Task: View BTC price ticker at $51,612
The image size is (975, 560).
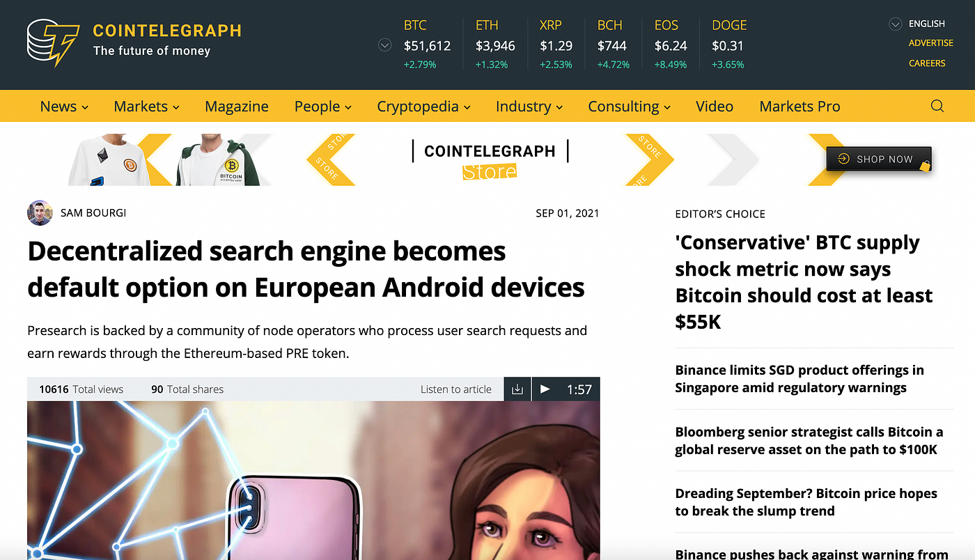Action: click(x=427, y=45)
